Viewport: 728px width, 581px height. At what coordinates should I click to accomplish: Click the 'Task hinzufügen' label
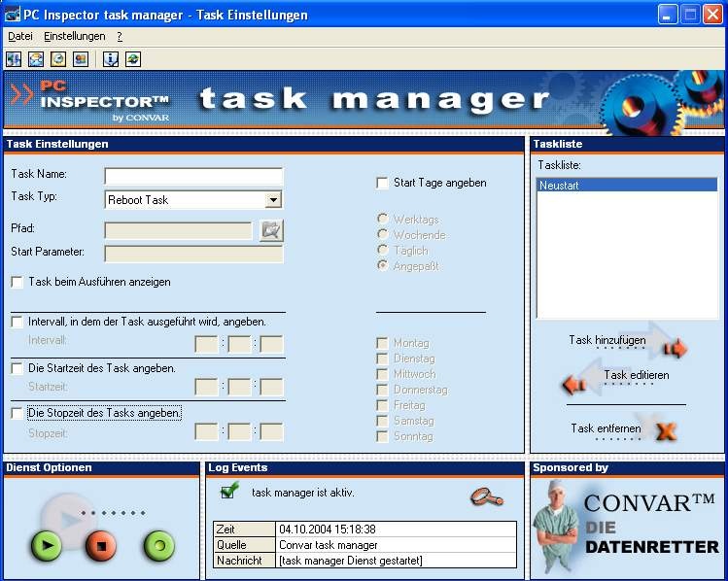607,340
